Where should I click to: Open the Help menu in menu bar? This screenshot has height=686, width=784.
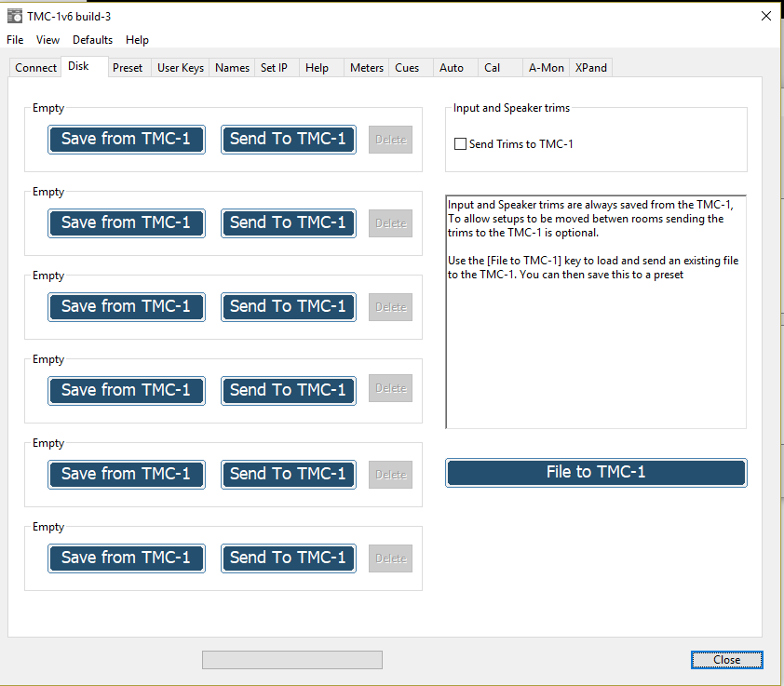click(x=137, y=39)
